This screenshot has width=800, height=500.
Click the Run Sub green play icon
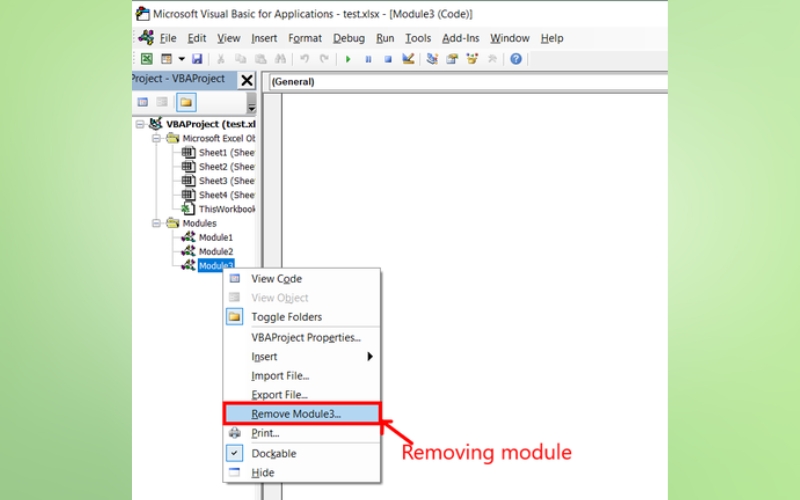coord(348,59)
